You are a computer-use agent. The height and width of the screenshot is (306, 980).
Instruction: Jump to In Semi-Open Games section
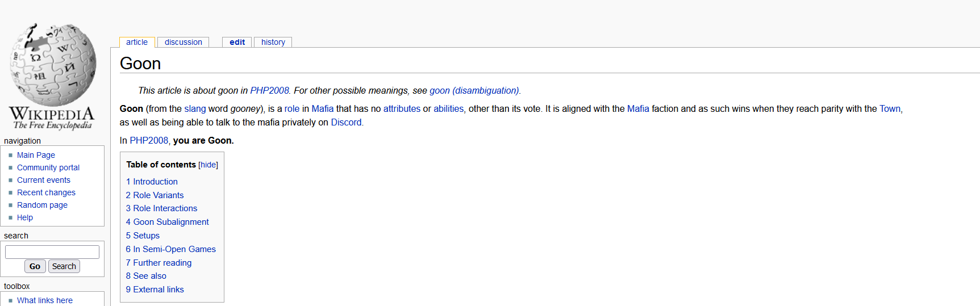[x=170, y=249]
